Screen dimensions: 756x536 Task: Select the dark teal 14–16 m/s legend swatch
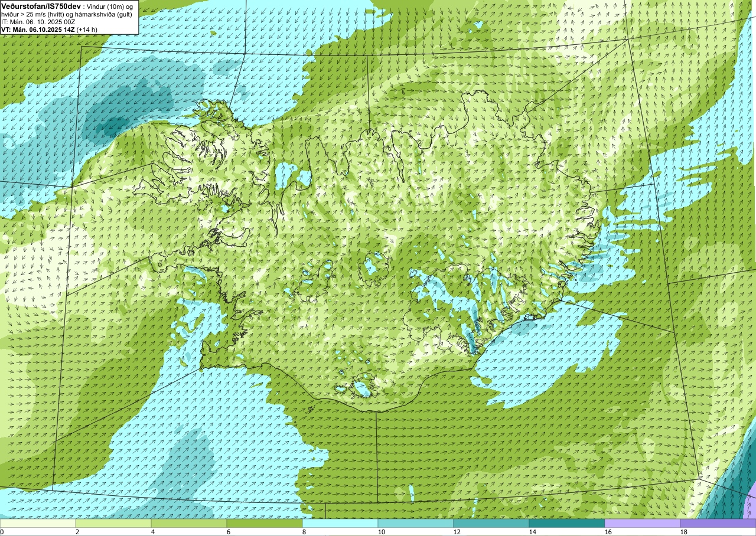click(567, 523)
